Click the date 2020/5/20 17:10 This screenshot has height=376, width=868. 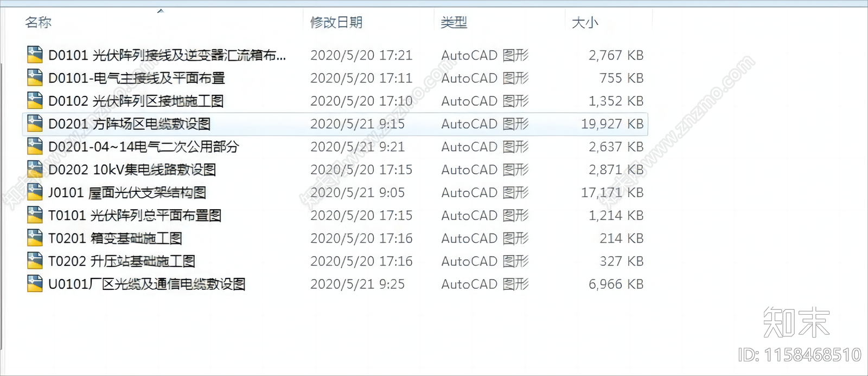coord(361,101)
